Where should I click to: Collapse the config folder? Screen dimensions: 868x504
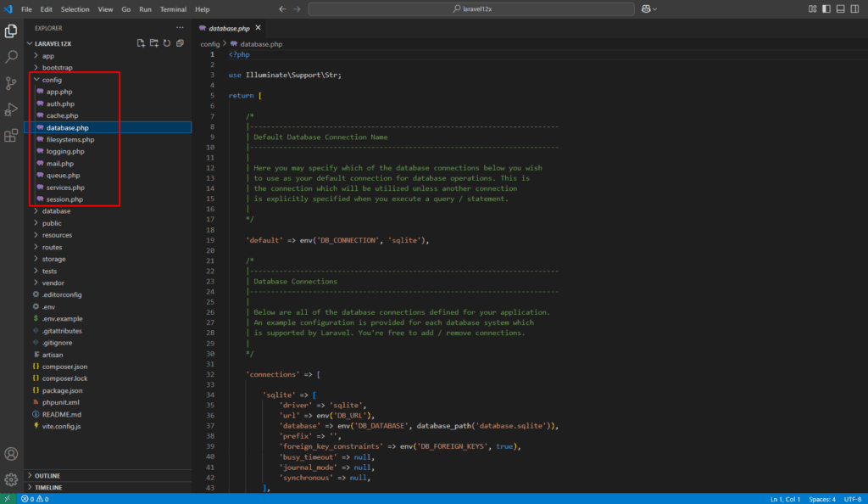[x=53, y=80]
